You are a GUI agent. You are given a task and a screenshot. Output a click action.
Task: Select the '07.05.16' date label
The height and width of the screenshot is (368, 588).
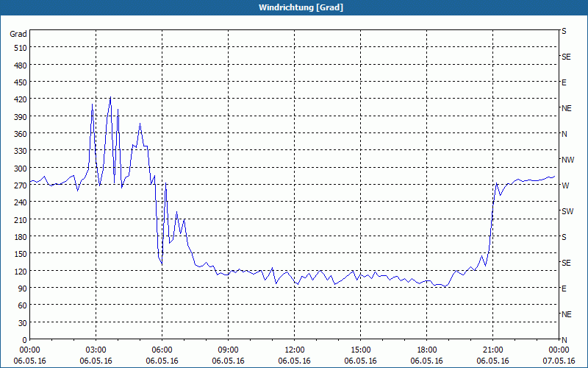559,361
